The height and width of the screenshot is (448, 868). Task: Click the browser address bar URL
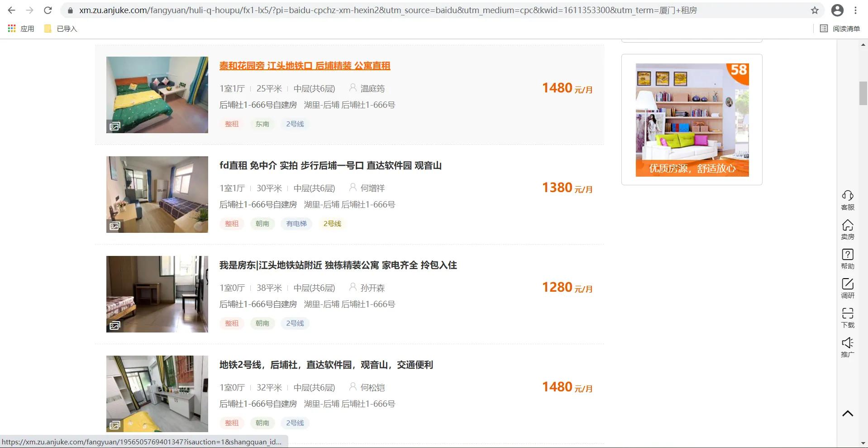tap(388, 10)
